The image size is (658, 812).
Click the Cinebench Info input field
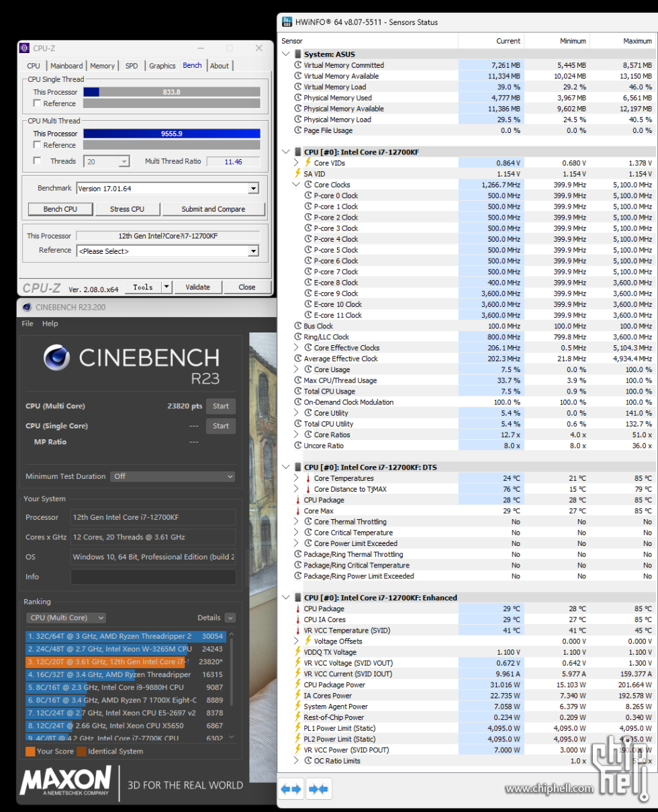click(153, 577)
